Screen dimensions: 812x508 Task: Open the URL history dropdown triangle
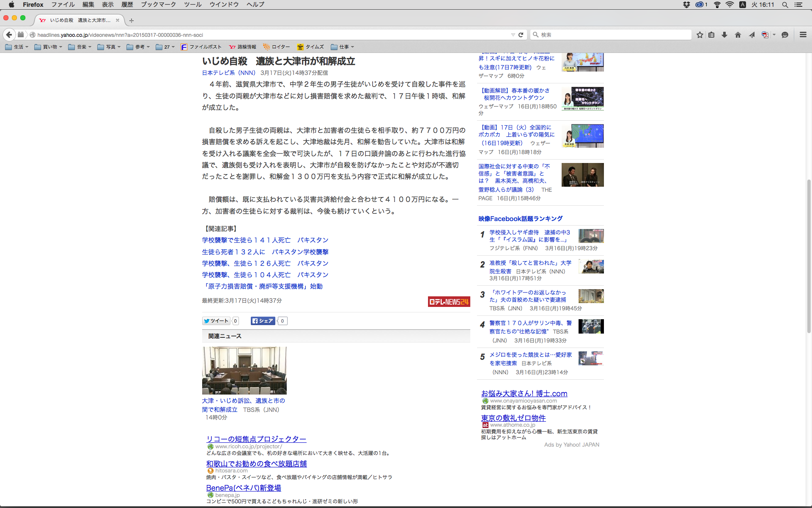tap(513, 35)
